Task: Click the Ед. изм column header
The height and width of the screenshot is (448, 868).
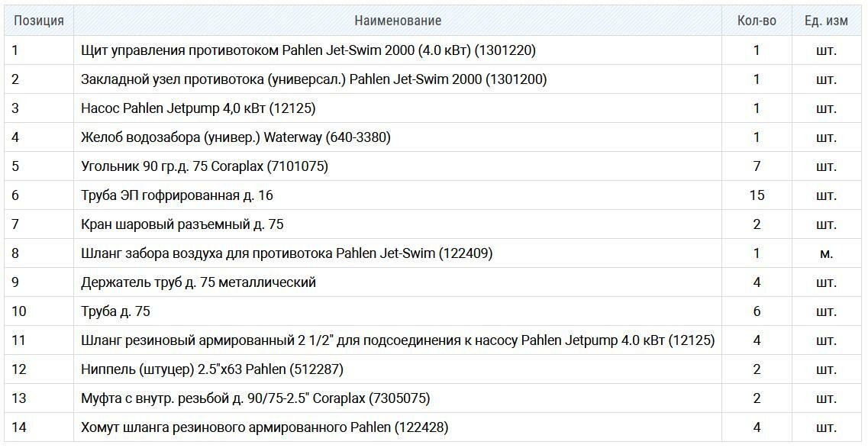Action: pos(827,21)
